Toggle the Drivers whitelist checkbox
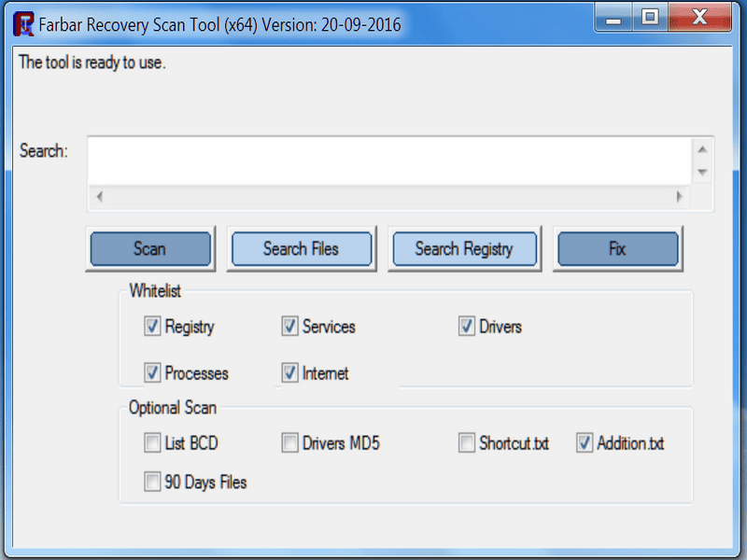This screenshot has width=747, height=560. pyautogui.click(x=466, y=326)
